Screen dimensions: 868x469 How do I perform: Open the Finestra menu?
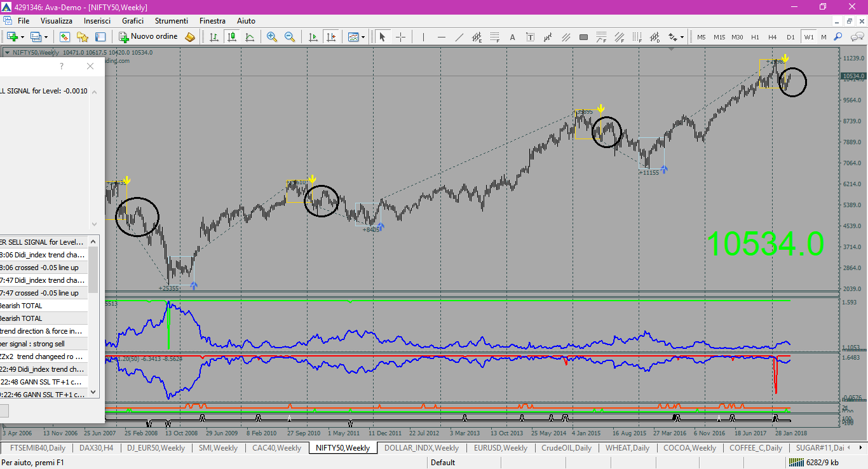tap(212, 21)
